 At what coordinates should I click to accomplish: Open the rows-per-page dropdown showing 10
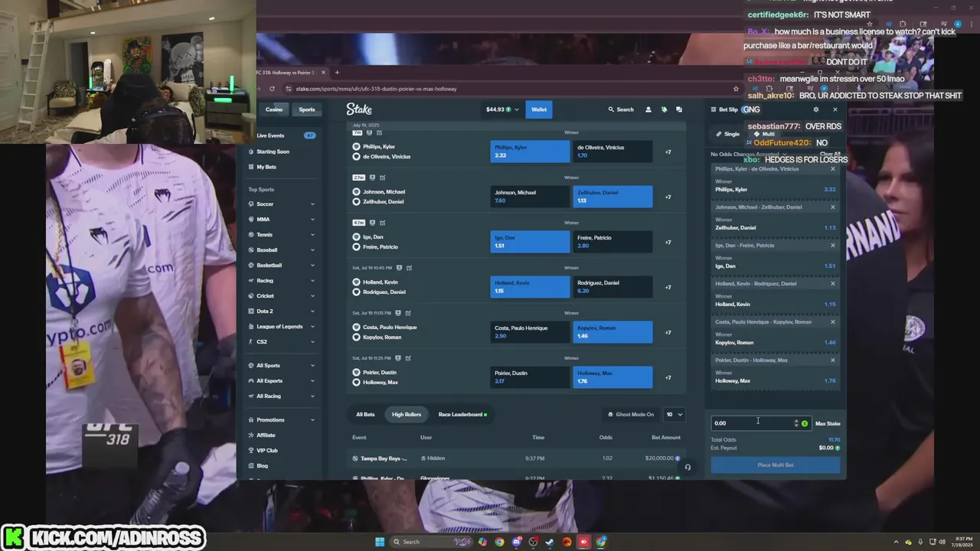click(674, 415)
